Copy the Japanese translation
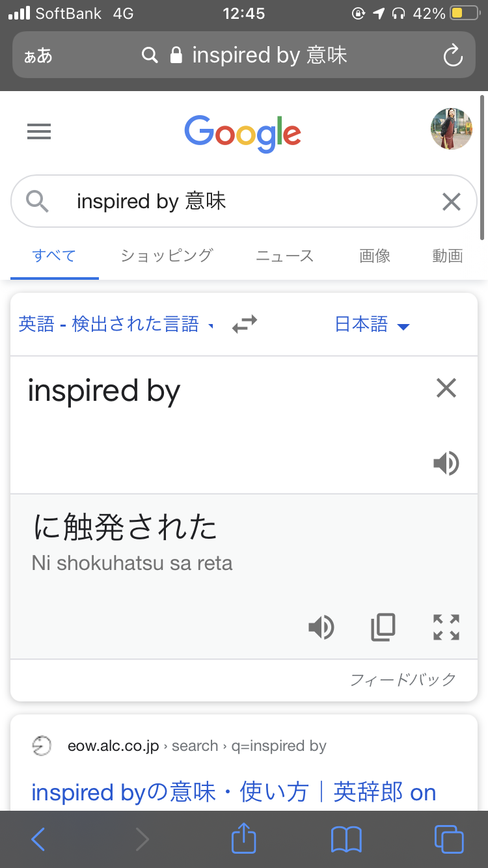The width and height of the screenshot is (488, 868). tap(383, 627)
